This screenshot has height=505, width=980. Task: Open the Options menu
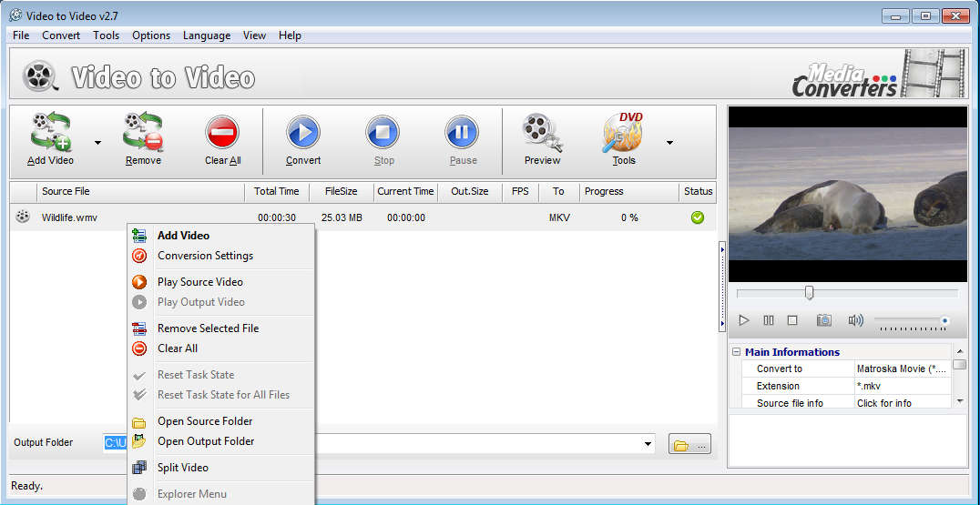[x=151, y=35]
